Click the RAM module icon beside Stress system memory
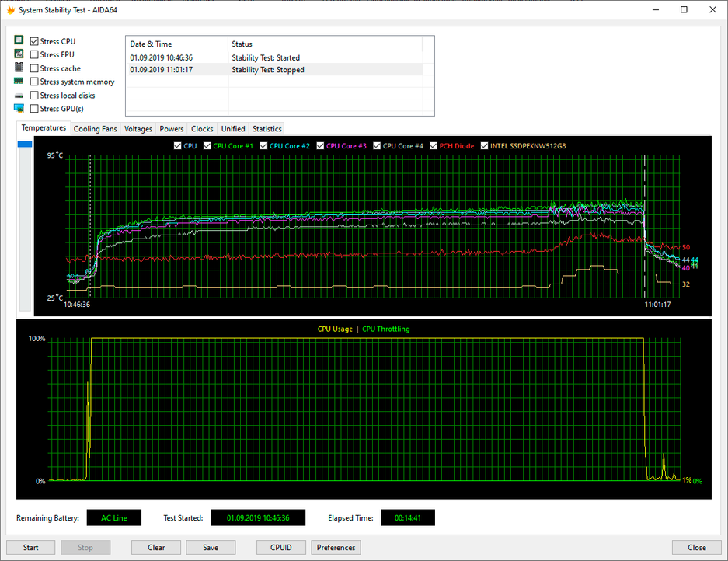 pos(19,82)
